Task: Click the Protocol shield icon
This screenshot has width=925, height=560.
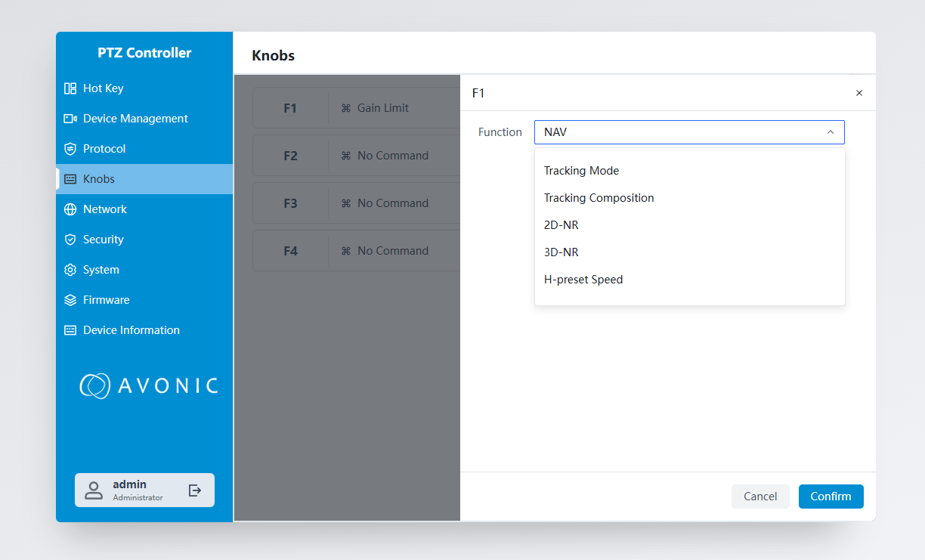Action: click(70, 149)
